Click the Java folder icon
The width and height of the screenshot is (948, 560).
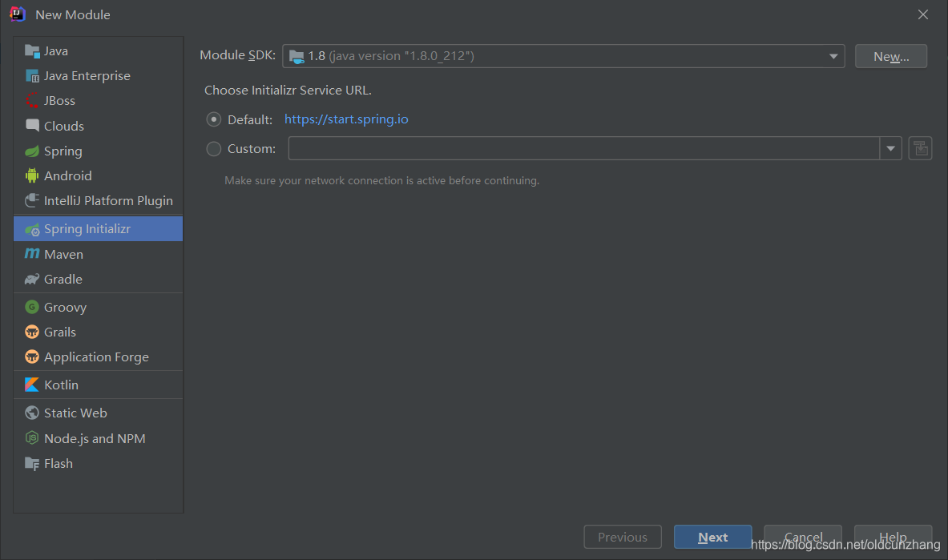click(32, 50)
